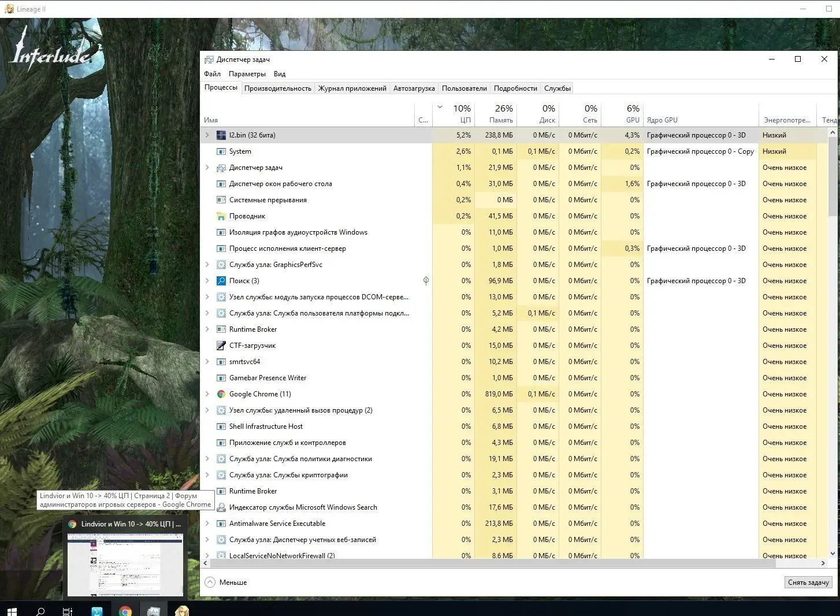This screenshot has height=616, width=840.
Task: Click the Меньше collapse arrow icon
Action: (210, 582)
